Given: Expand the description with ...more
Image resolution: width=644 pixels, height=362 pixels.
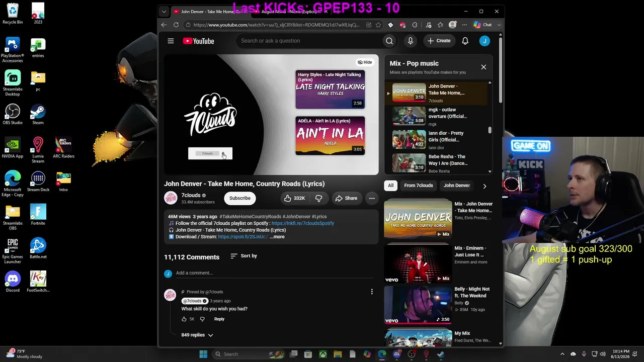Looking at the screenshot, I should (277, 237).
